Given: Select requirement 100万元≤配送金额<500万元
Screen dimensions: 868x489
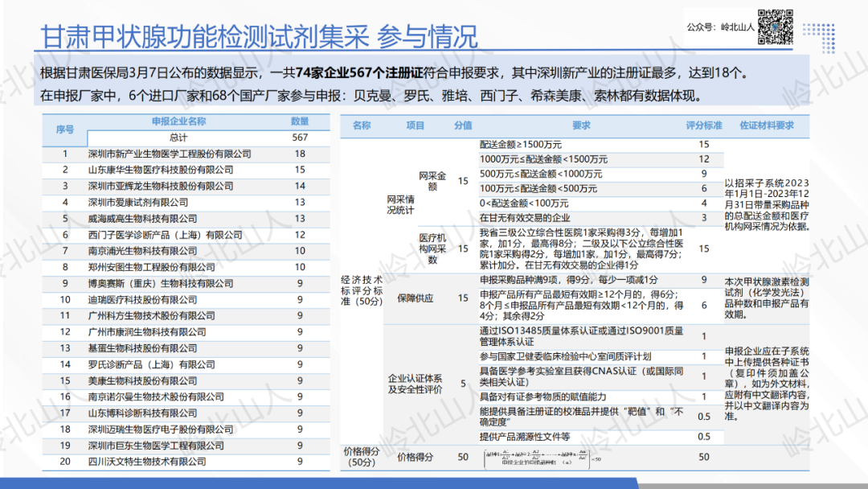Looking at the screenshot, I should point(538,189).
